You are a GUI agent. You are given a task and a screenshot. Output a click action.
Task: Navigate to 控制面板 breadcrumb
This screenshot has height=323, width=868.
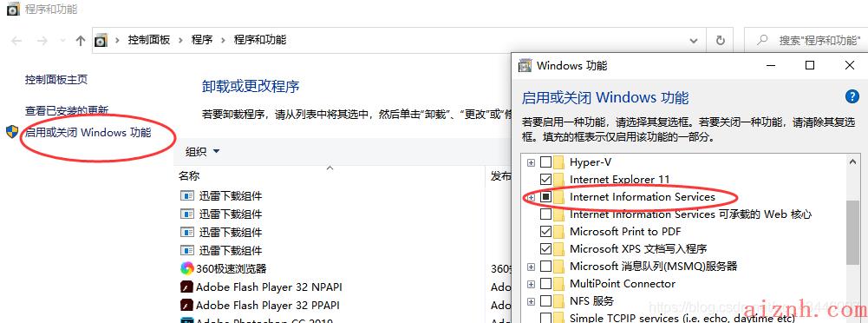pyautogui.click(x=149, y=40)
